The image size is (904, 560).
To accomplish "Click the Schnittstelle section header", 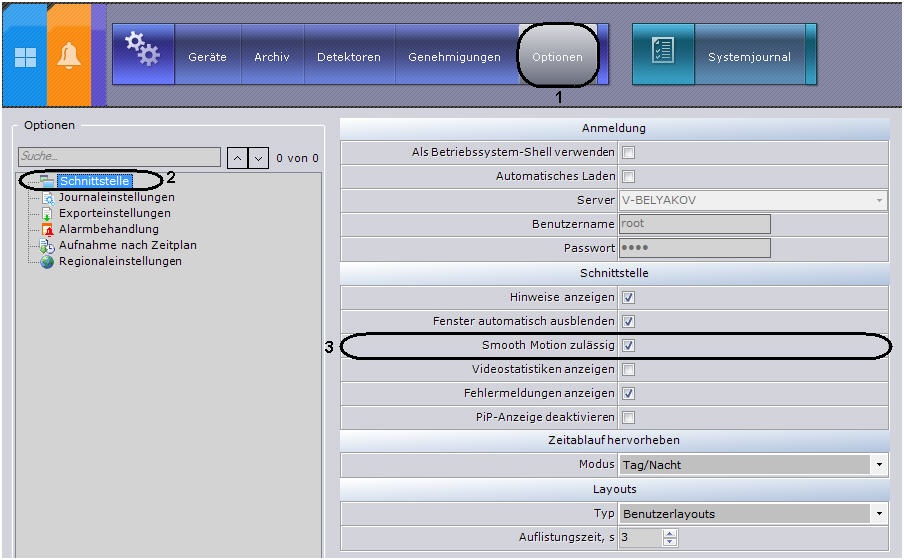I will 614,273.
